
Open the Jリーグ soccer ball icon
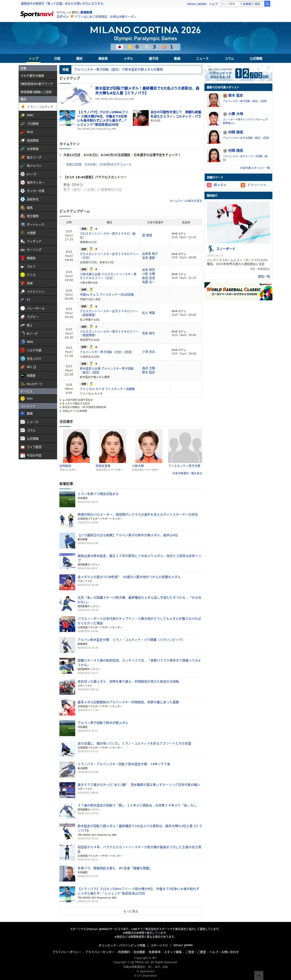pos(23,174)
